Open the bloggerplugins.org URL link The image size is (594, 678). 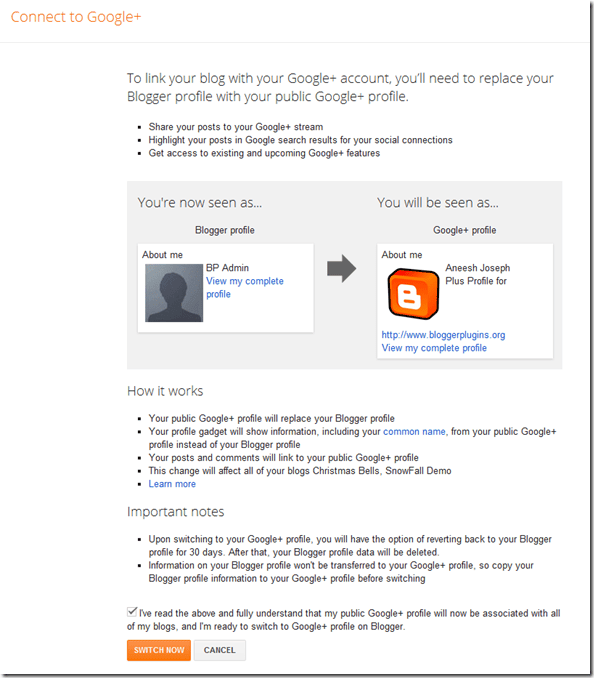tap(443, 335)
